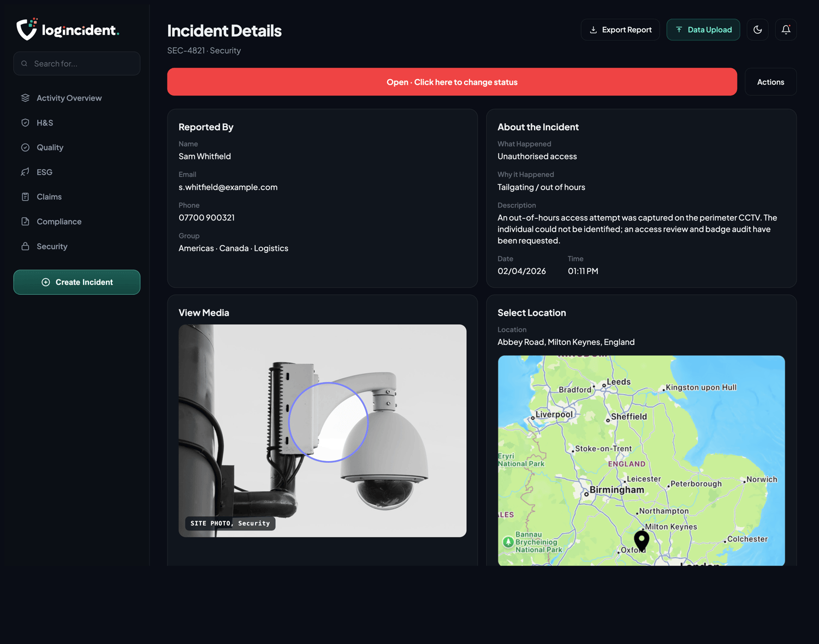Click the plus icon in Create Incident
This screenshot has height=644, width=819.
[x=46, y=282]
